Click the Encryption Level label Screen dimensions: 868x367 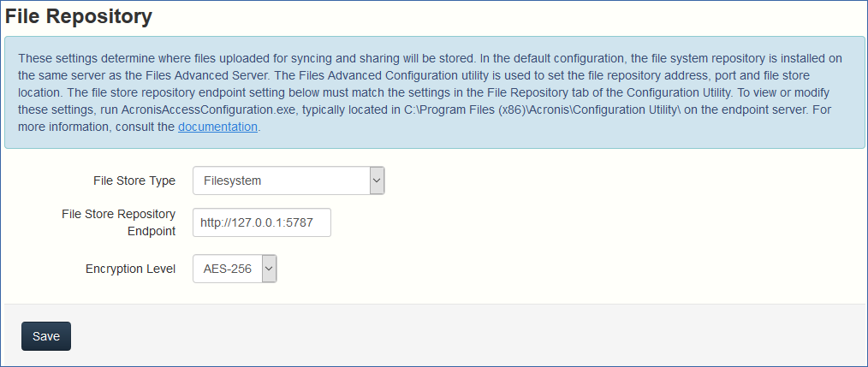click(130, 269)
